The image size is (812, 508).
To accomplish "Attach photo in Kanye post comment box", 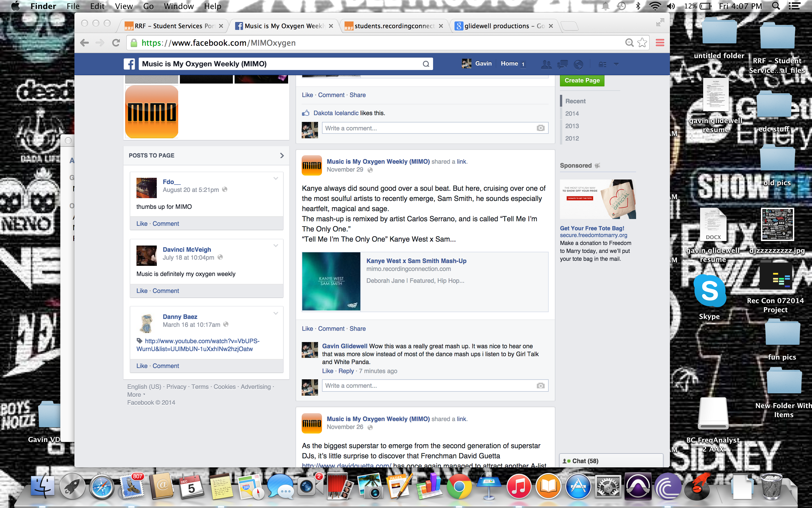I will pos(540,385).
